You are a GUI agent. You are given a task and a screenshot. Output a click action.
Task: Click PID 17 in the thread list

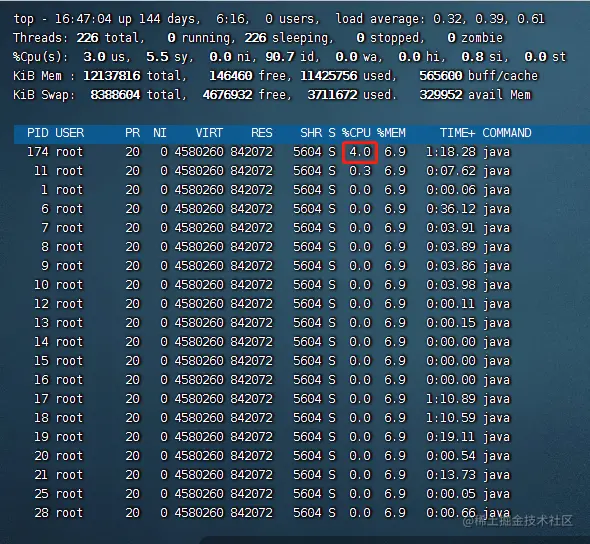point(41,399)
